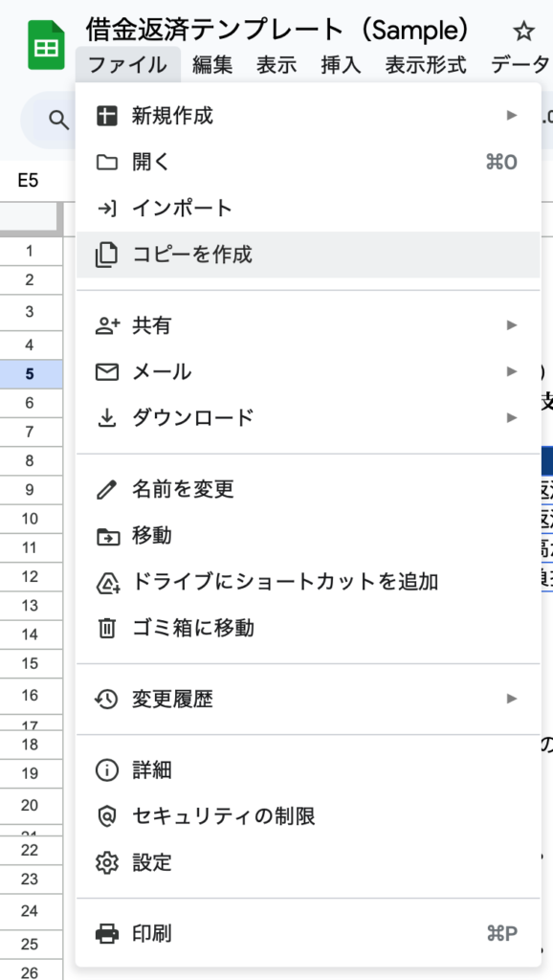Click the Drive shortcut icon for ドライブにショートカットを追加
The image size is (553, 980).
click(x=107, y=582)
